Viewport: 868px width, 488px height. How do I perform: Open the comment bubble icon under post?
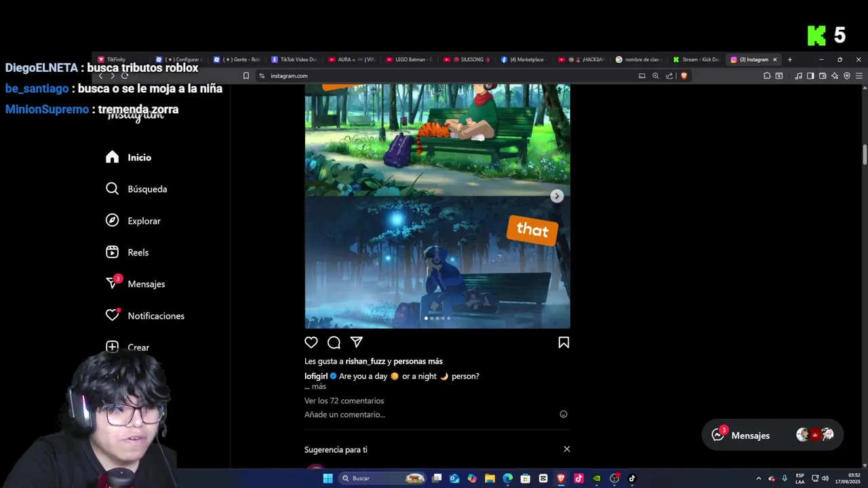(334, 342)
